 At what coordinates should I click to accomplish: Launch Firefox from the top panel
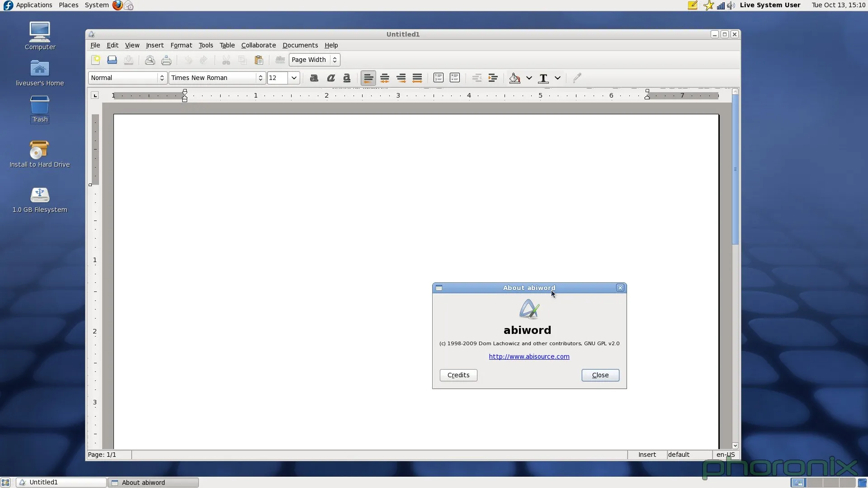point(118,5)
